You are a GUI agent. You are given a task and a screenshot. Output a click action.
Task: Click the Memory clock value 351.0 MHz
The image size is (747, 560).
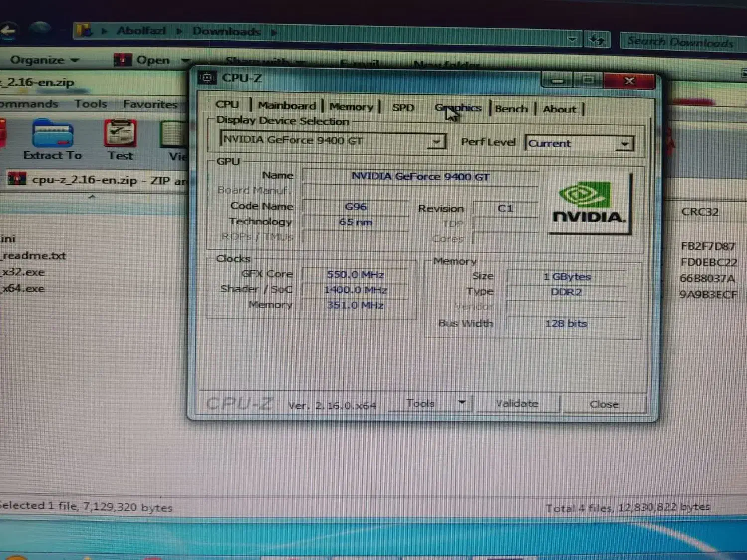(x=355, y=305)
